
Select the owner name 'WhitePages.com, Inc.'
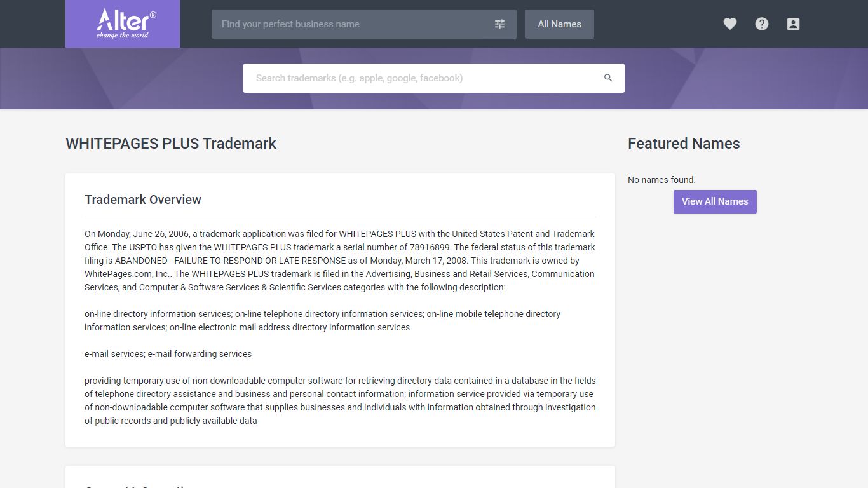(127, 274)
